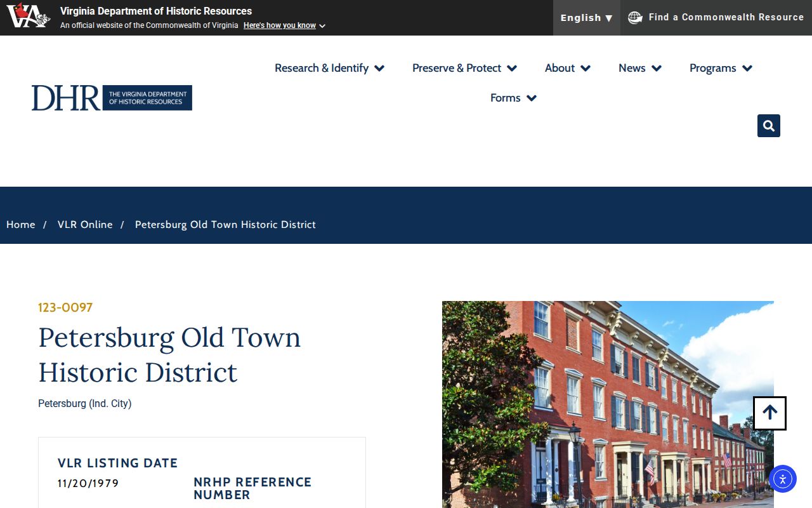Click the back-to-top arrow button
Viewport: 812px width, 508px height.
769,413
